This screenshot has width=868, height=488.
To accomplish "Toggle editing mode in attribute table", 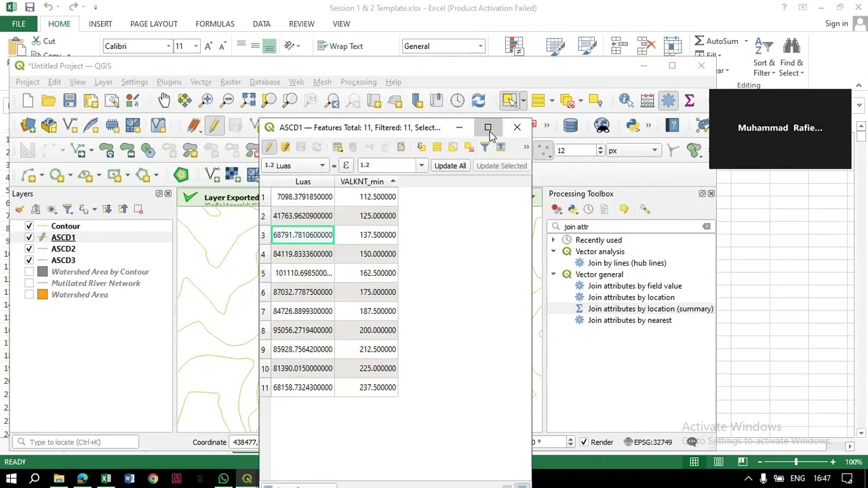I will click(269, 147).
